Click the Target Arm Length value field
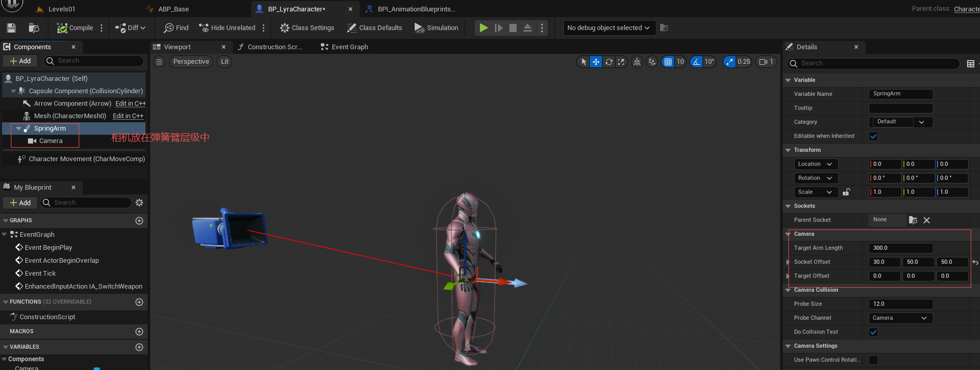Viewport: 980px width, 370px height. coord(901,248)
